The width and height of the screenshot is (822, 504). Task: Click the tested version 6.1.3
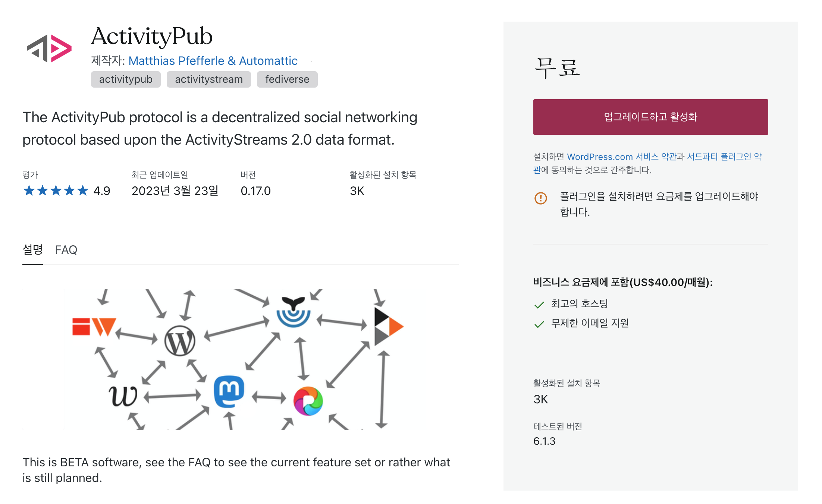[x=545, y=441]
